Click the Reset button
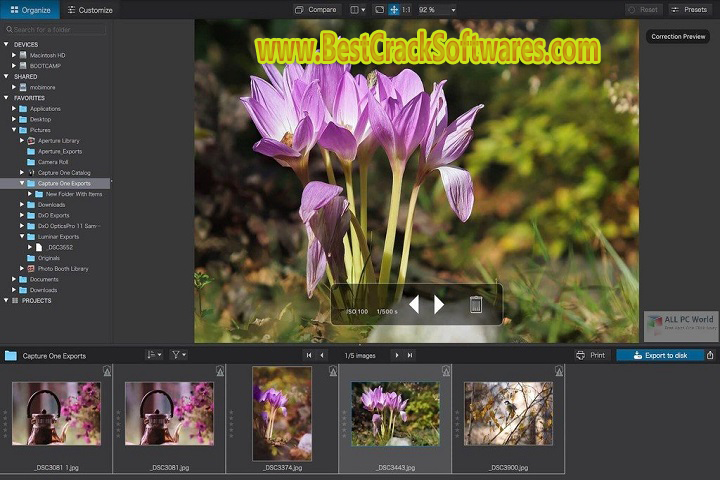The width and height of the screenshot is (720, 480). coord(643,10)
